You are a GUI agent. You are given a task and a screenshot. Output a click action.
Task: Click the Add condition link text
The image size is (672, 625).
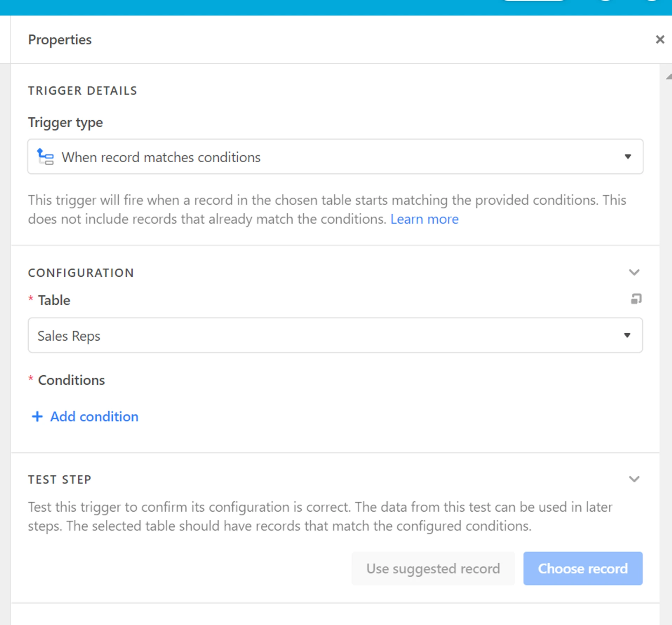94,417
